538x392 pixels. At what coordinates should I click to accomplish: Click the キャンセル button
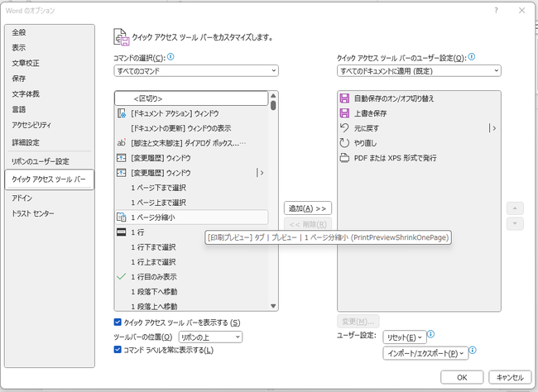click(x=510, y=377)
